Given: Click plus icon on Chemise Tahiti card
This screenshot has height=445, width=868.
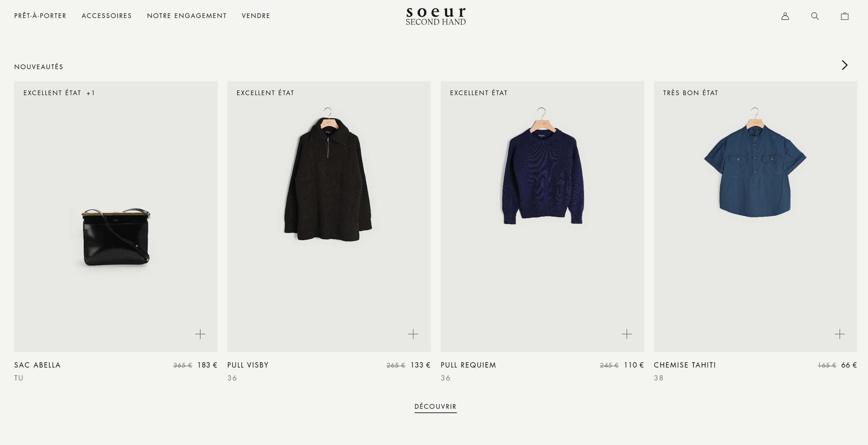Looking at the screenshot, I should tap(840, 334).
